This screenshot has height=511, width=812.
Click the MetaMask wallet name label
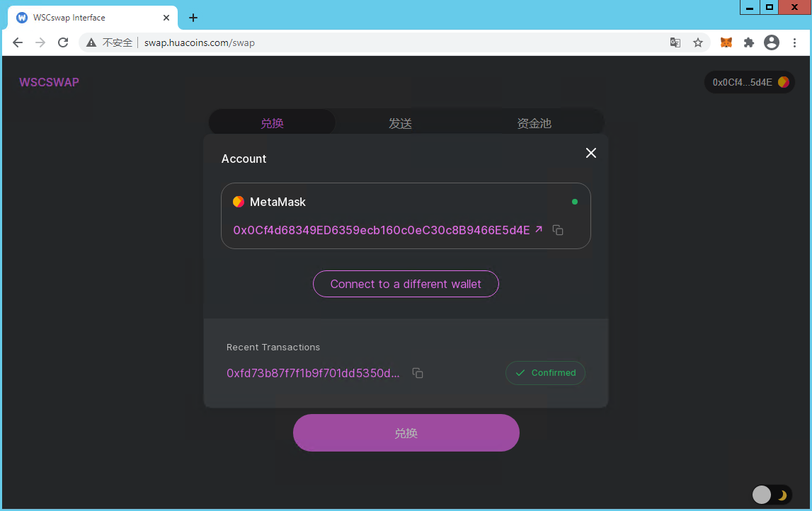278,202
